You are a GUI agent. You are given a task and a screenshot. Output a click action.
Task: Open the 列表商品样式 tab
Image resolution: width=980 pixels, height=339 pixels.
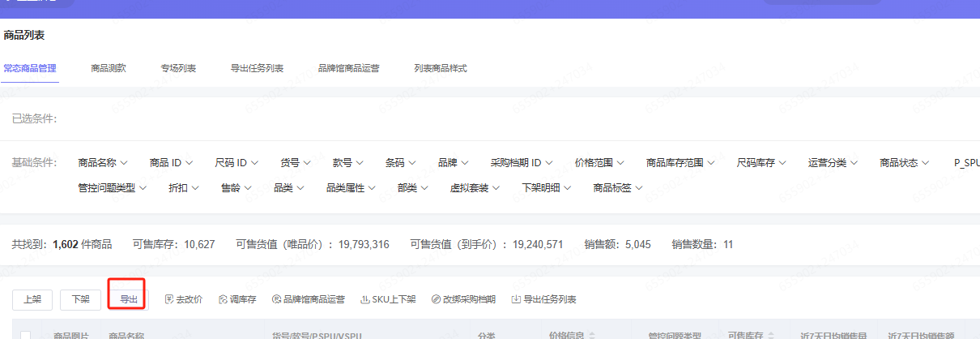441,68
